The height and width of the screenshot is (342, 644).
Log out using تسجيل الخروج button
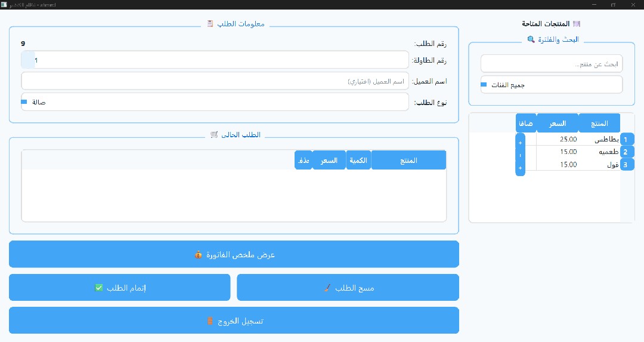[234, 321]
